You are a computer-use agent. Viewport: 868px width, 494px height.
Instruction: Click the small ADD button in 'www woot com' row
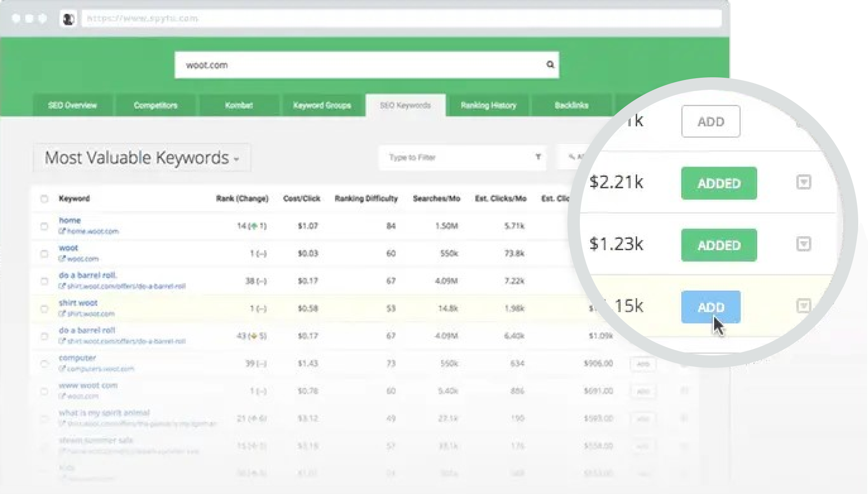click(x=643, y=391)
